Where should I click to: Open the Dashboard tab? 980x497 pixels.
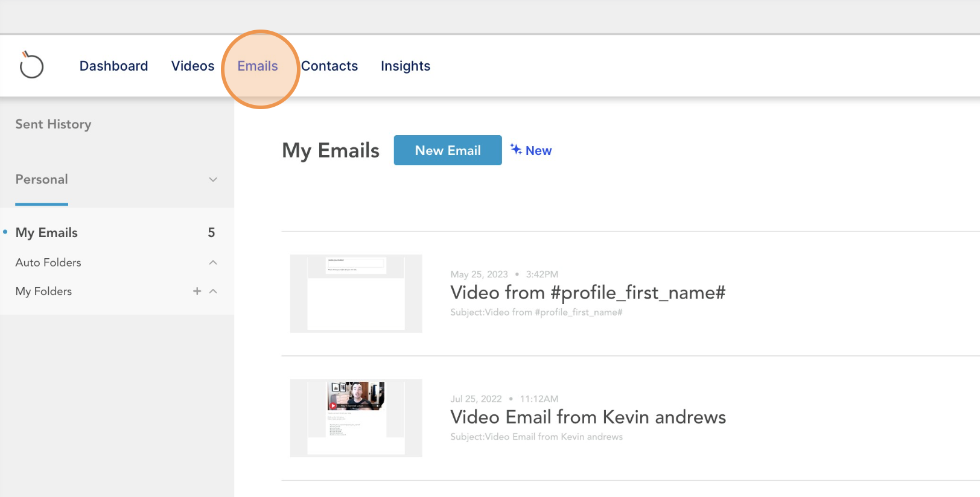[113, 66]
